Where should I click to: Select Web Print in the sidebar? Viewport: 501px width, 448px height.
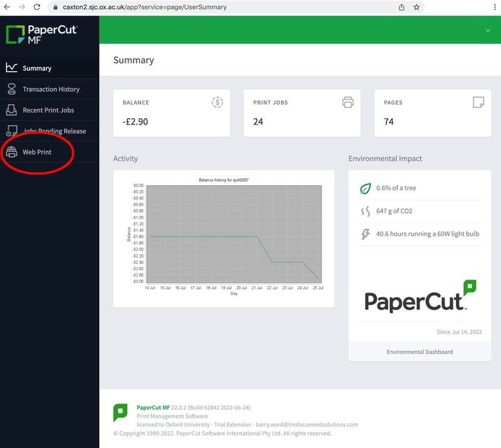(49, 152)
